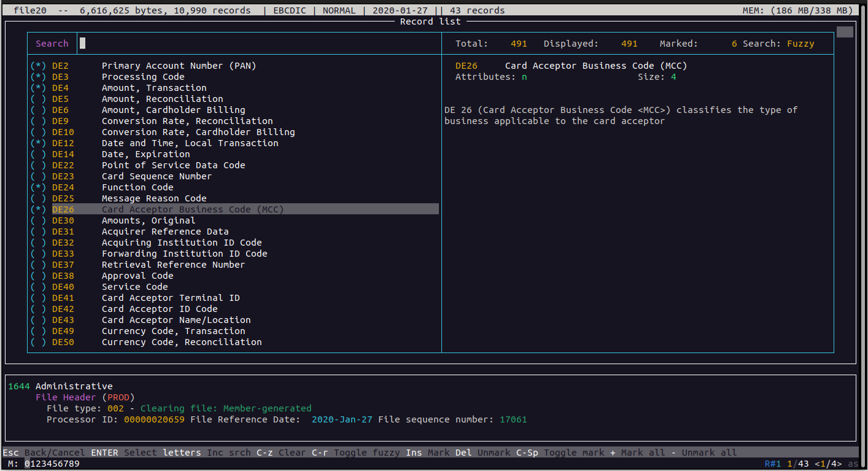Click the Marked count value 6
The image size is (868, 471).
pyautogui.click(x=734, y=44)
